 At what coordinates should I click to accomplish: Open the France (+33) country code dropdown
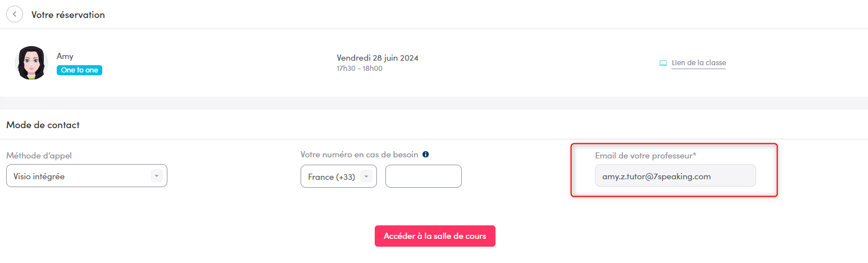click(x=339, y=176)
